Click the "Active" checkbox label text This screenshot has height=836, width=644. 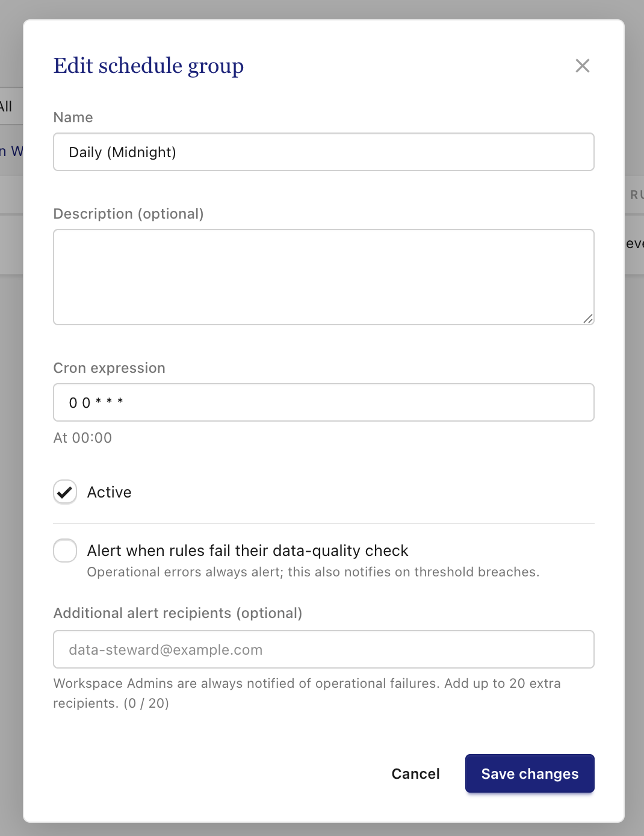pos(109,492)
